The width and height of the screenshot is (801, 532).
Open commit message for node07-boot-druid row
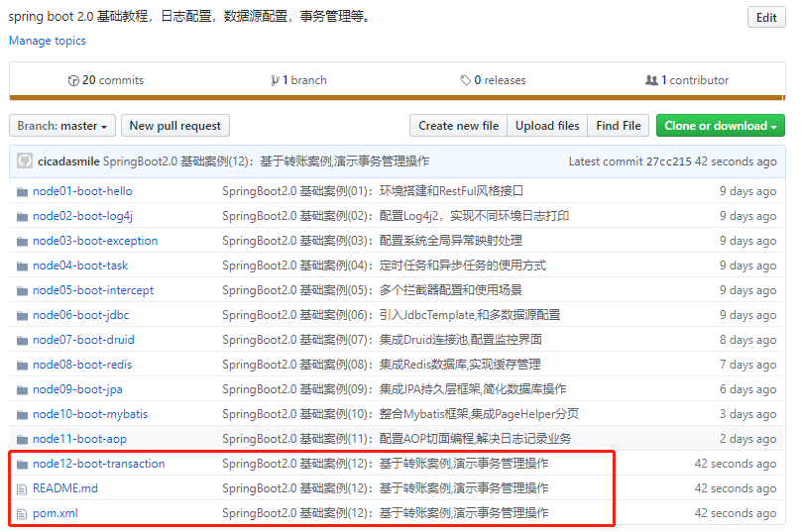(382, 340)
